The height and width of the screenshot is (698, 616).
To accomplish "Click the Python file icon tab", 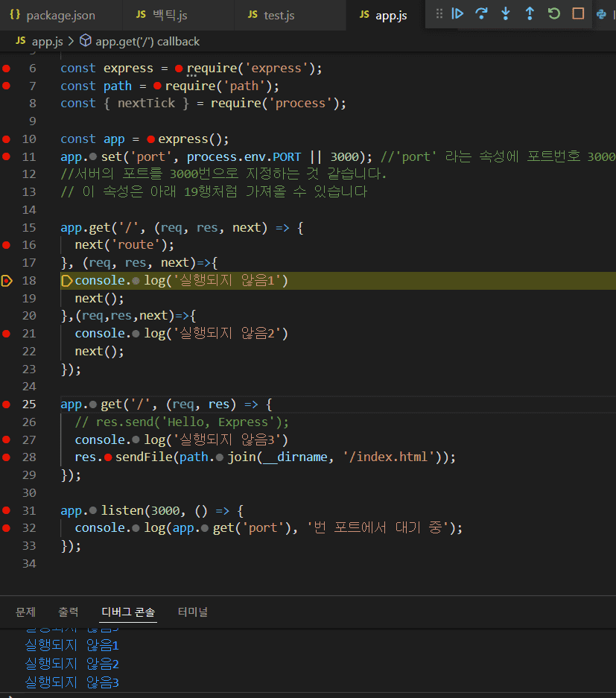I will (601, 14).
